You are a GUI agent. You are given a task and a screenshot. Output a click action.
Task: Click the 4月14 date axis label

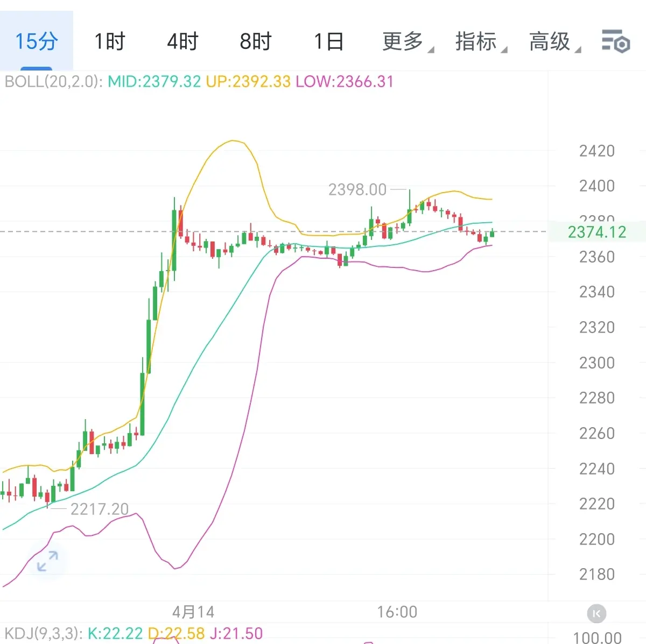tap(193, 612)
